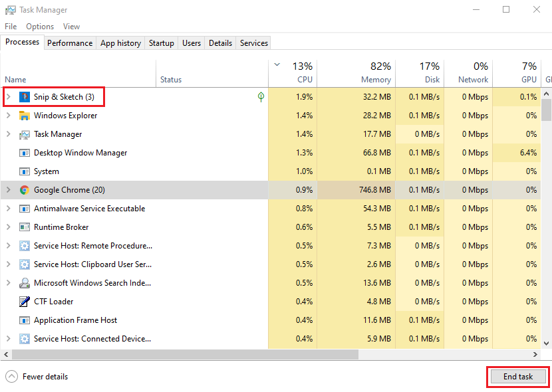The width and height of the screenshot is (552, 392).
Task: Click the Runtime Broker icon
Action: coord(25,227)
